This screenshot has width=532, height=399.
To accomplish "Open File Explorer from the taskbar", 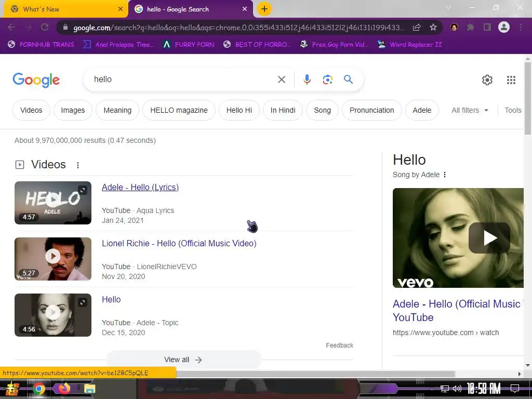I will point(89,389).
